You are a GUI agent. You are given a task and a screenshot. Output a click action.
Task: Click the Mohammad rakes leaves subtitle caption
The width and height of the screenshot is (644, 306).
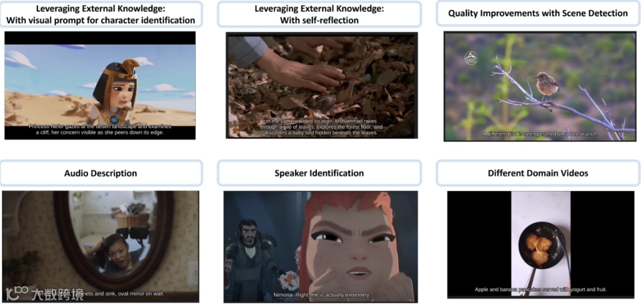point(322,127)
